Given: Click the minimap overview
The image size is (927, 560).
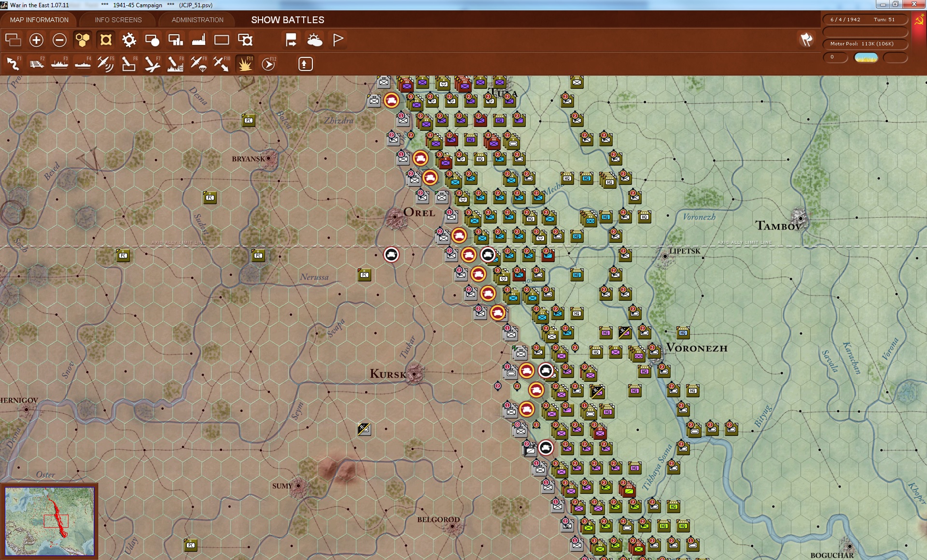Looking at the screenshot, I should [x=49, y=521].
